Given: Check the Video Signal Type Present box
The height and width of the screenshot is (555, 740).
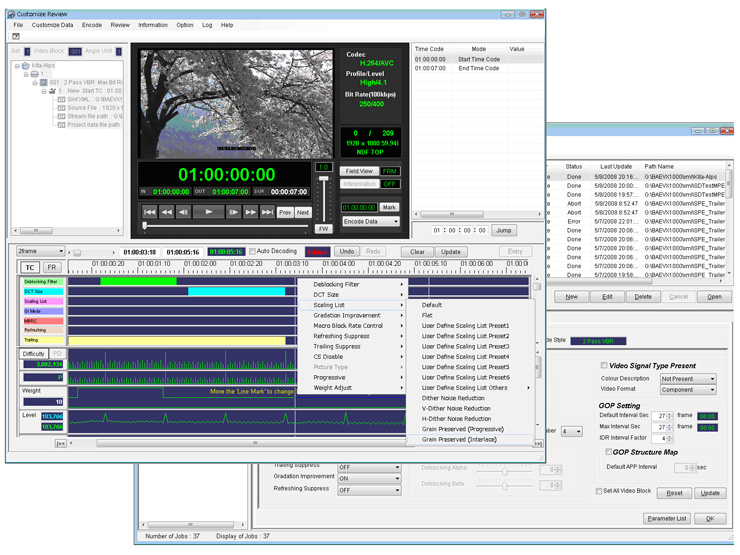Looking at the screenshot, I should point(604,366).
